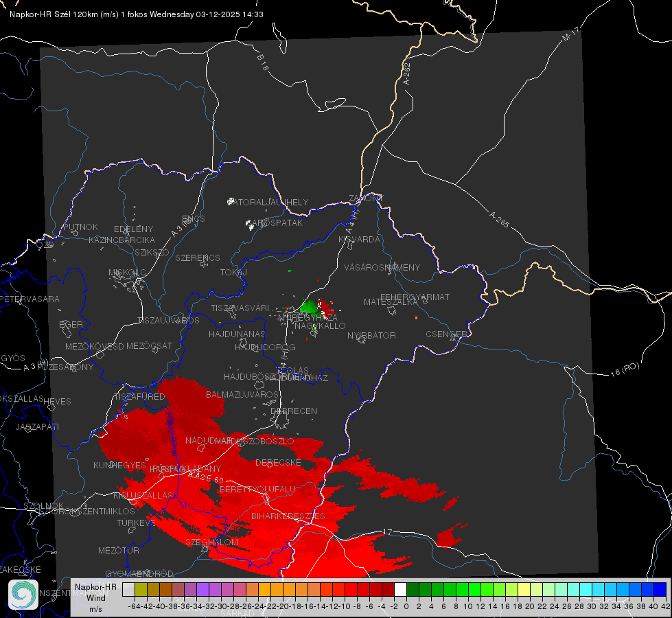The width and height of the screenshot is (672, 618).
Task: Click the MÁTÉSZALKA city label
Action: (x=391, y=302)
